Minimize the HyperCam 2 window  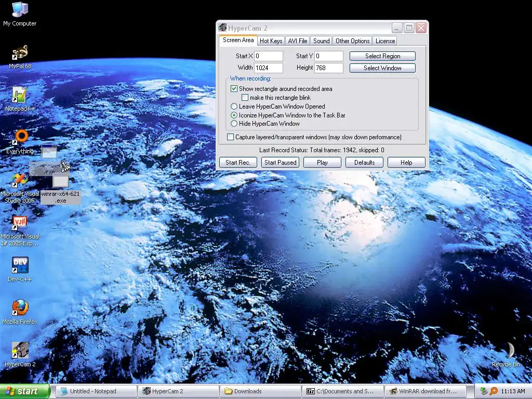coord(397,28)
